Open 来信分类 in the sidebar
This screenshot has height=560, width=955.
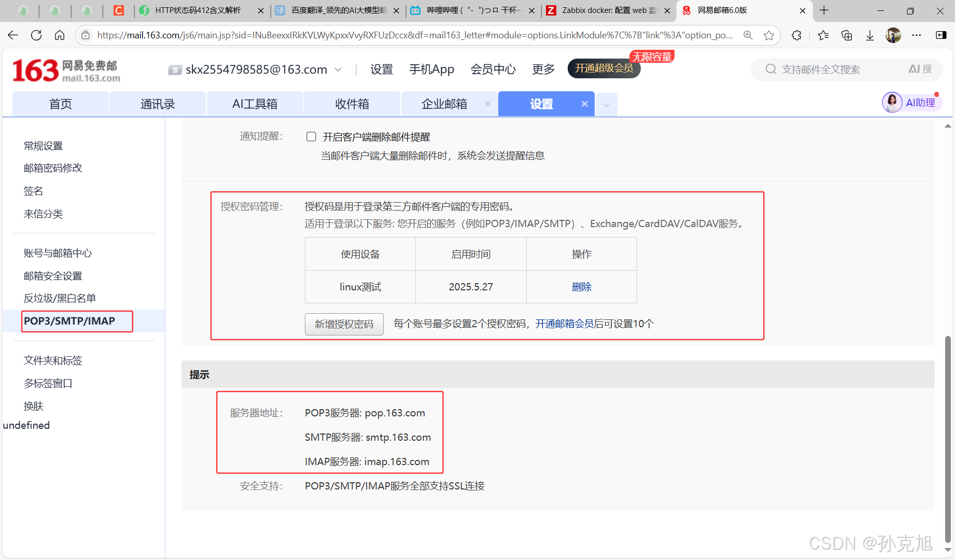(43, 214)
